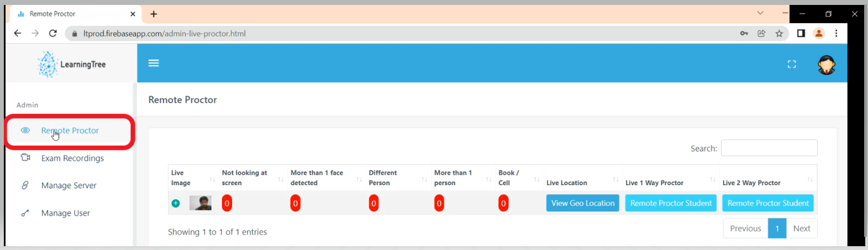Image resolution: width=868 pixels, height=250 pixels.
Task: Open the admin user avatar menu
Action: (x=826, y=65)
